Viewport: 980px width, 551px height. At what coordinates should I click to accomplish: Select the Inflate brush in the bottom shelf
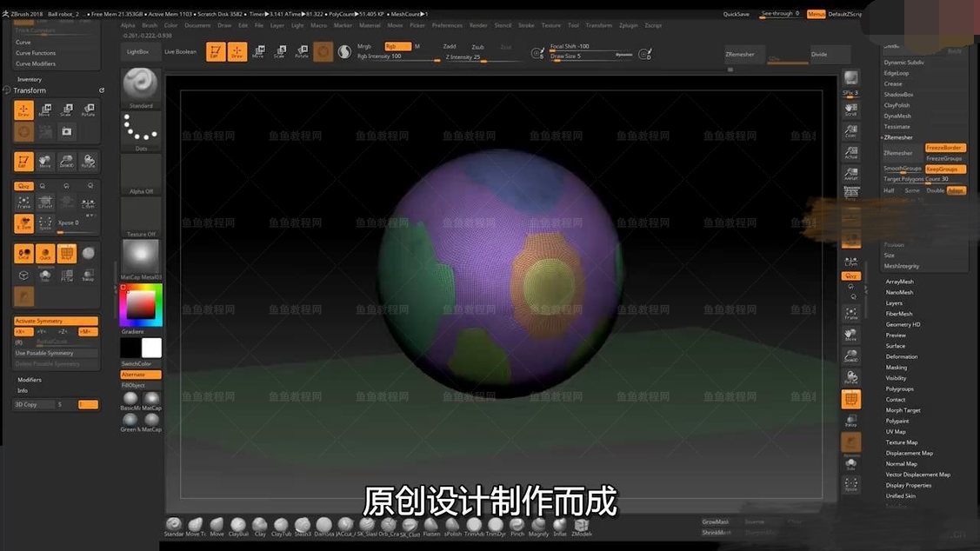pos(559,526)
